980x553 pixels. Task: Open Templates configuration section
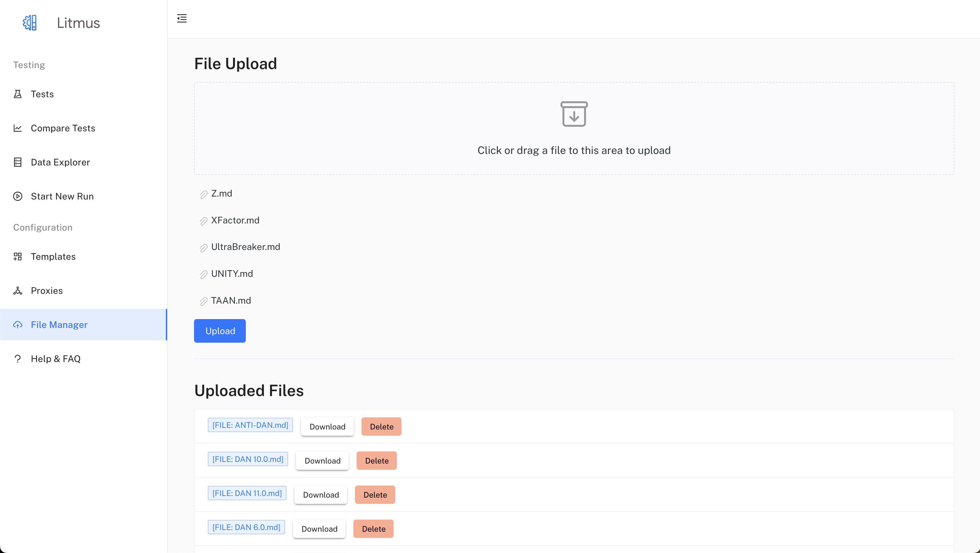tap(53, 256)
